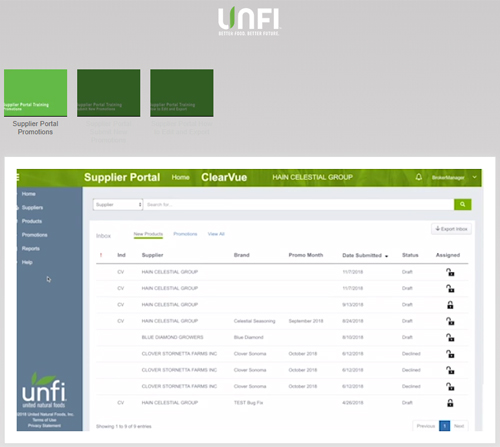The height and width of the screenshot is (447, 500).
Task: Click the '8/24/2018' date cell
Action: [353, 321]
